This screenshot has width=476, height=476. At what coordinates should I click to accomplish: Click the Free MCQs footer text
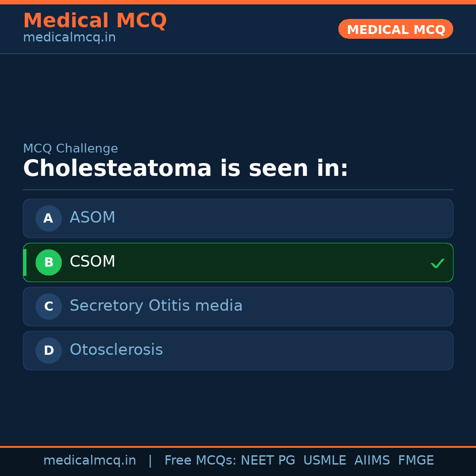201,461
